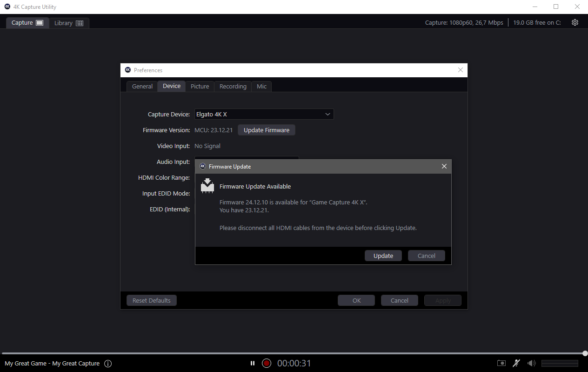Expand the Capture Device dropdown
Screen dimensions: 588x372
pos(264,114)
